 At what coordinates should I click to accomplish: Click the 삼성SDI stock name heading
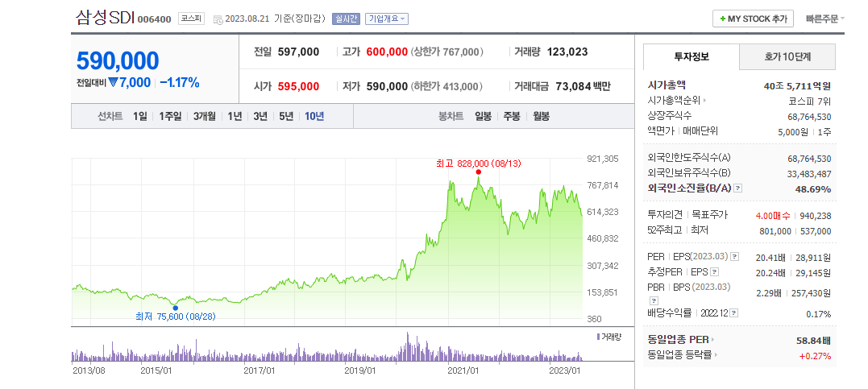click(x=104, y=18)
